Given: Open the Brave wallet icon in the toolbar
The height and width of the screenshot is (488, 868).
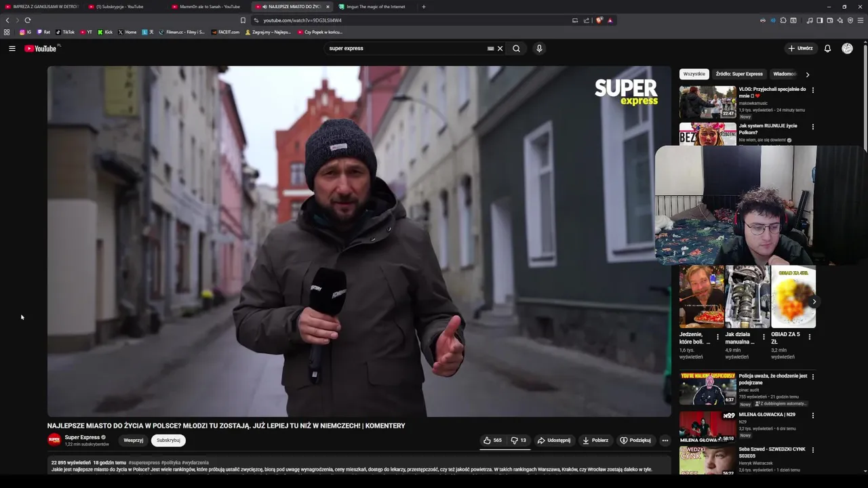Looking at the screenshot, I should click(x=830, y=20).
